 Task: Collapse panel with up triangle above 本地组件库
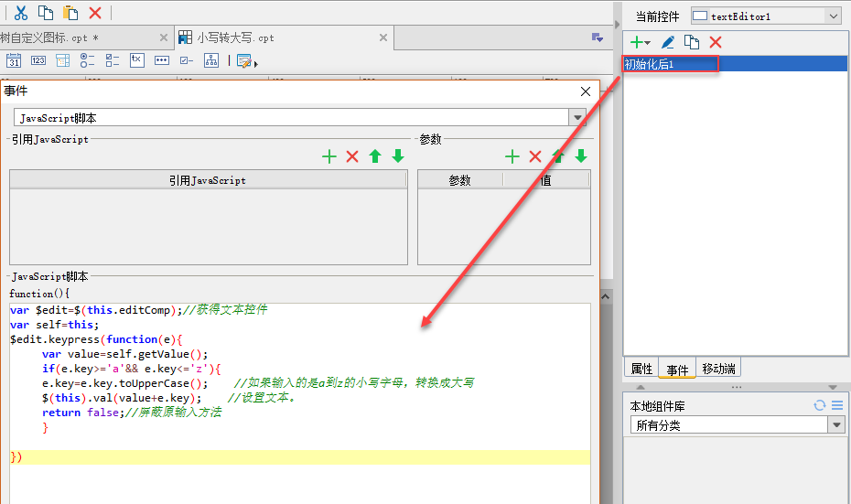pyautogui.click(x=641, y=387)
